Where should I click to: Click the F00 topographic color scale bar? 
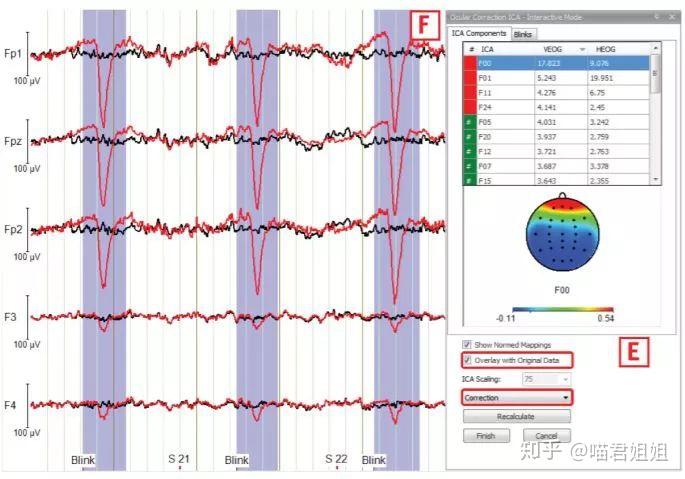(x=563, y=309)
